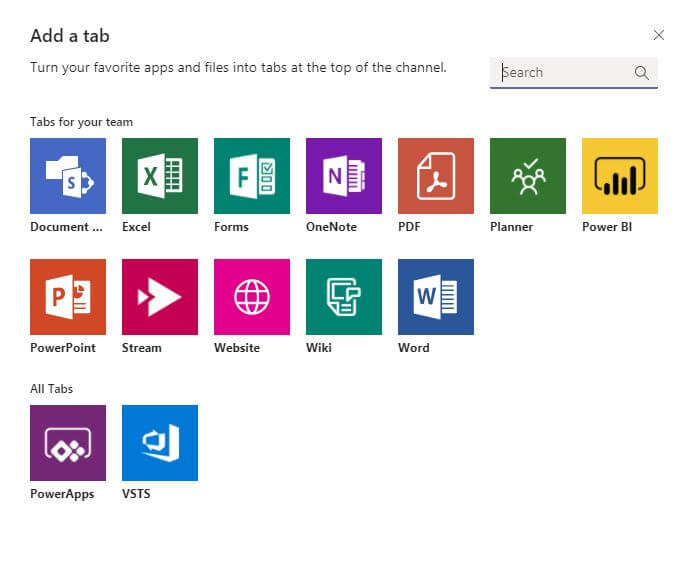
Task: Click the "Power BI" label text
Action: pos(607,227)
